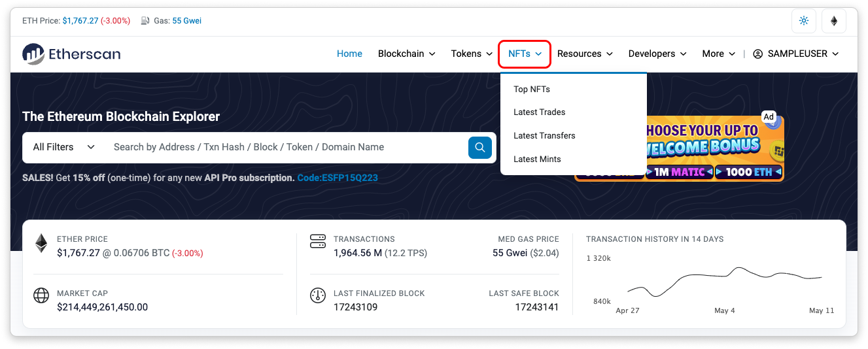Click the gas pump icon
This screenshot has height=349, width=868.
[x=145, y=21]
